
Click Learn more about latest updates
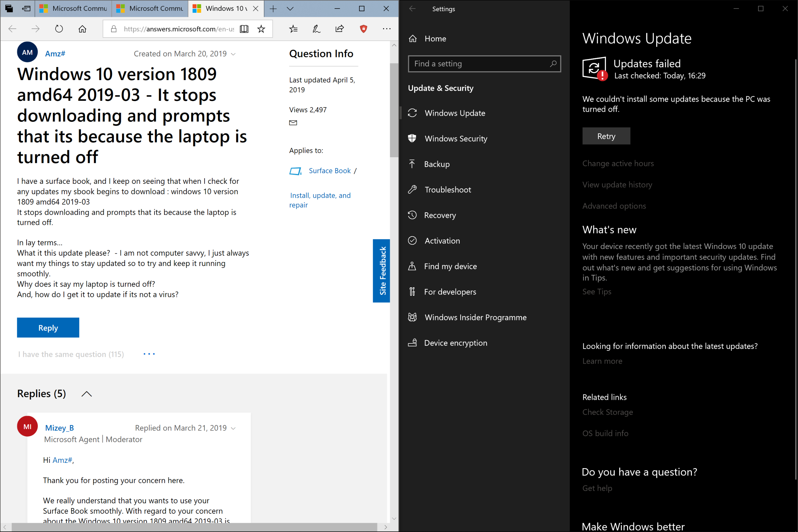click(x=602, y=361)
